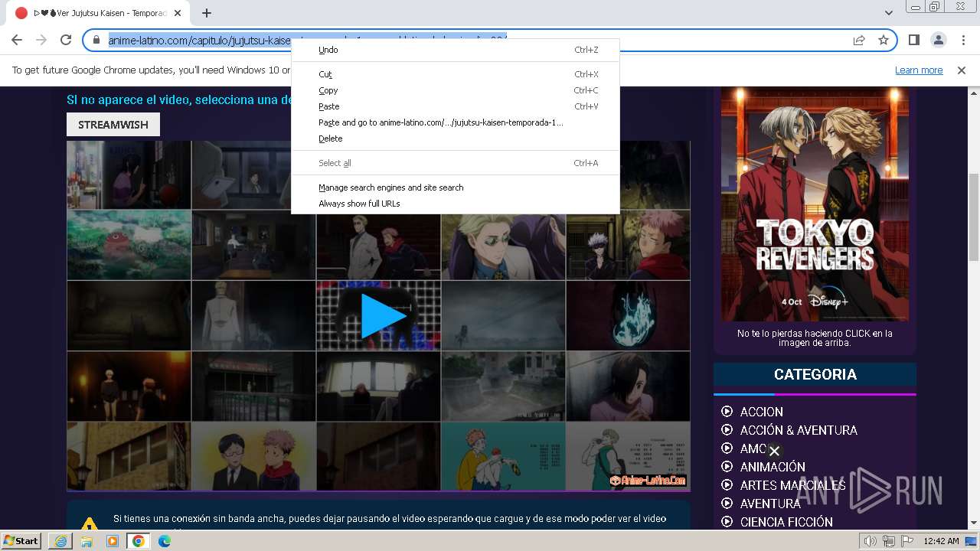Select Always show full URLs

[456, 204]
